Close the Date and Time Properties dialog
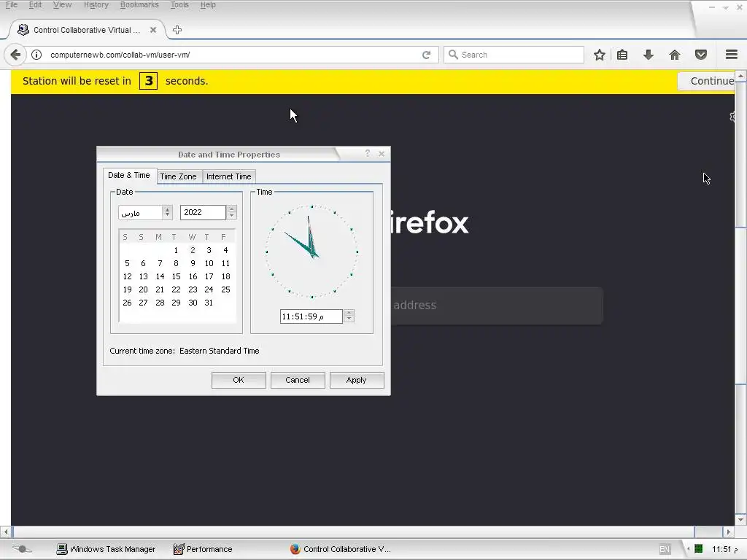747x560 pixels. (381, 153)
